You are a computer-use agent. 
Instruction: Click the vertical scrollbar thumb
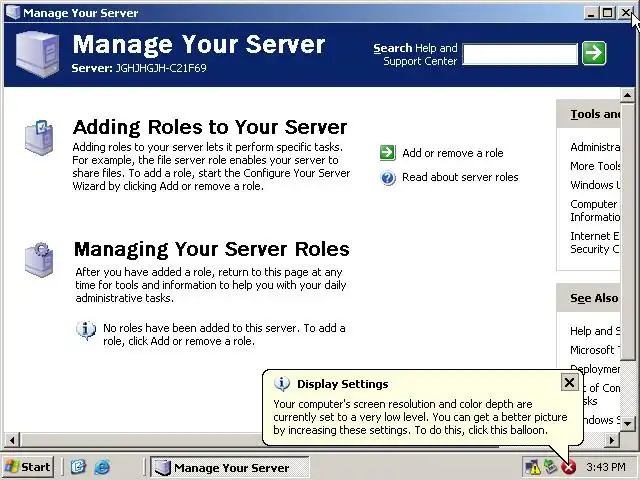pyautogui.click(x=627, y=231)
